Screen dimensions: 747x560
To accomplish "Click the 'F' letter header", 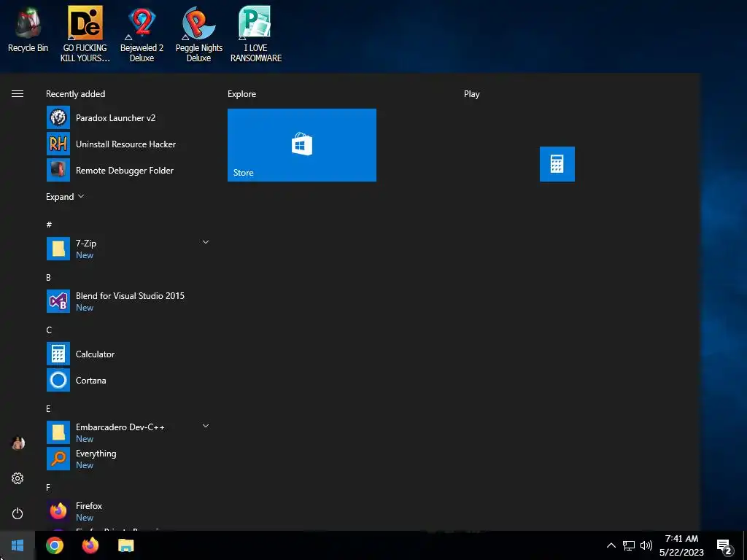I will 47,487.
